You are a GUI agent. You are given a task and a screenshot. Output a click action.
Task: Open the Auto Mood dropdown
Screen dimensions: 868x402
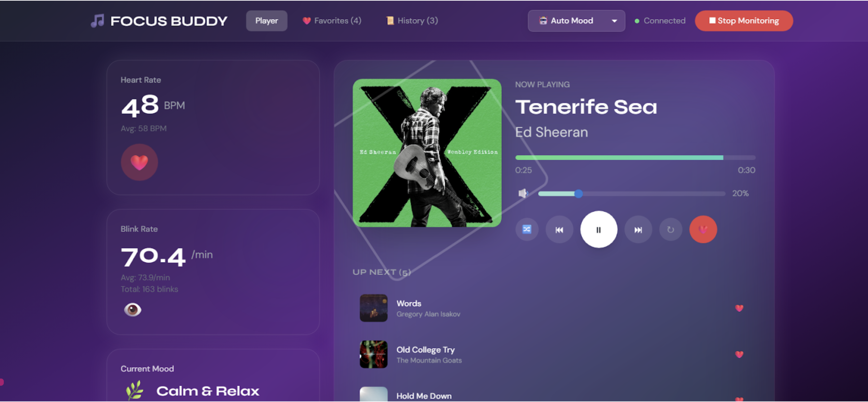point(576,21)
